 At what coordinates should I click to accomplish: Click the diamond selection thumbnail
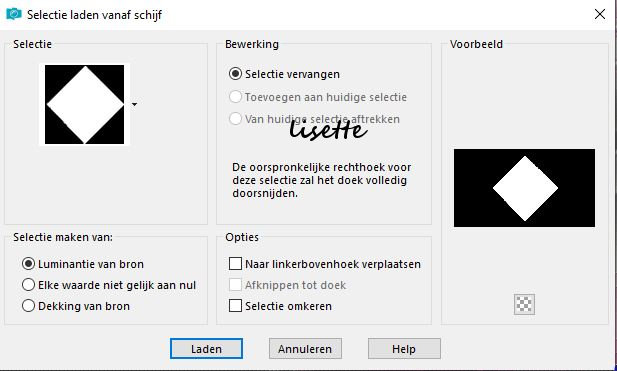tap(85, 105)
